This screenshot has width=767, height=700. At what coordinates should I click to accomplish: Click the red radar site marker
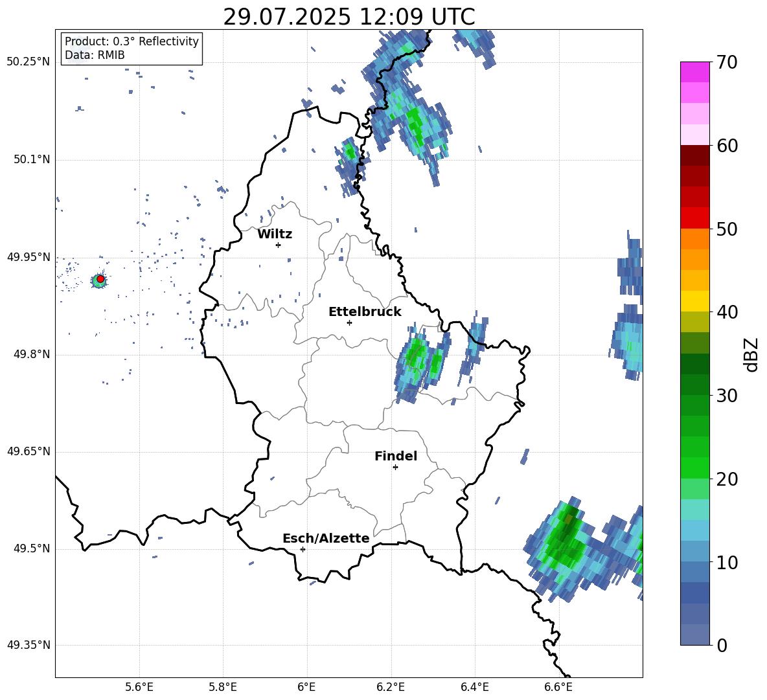(100, 279)
